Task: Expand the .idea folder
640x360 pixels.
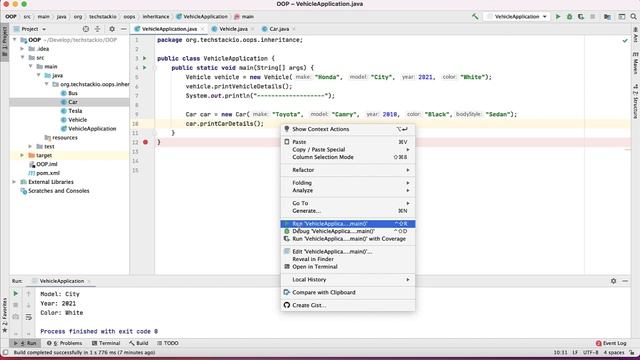Action: 22,49
